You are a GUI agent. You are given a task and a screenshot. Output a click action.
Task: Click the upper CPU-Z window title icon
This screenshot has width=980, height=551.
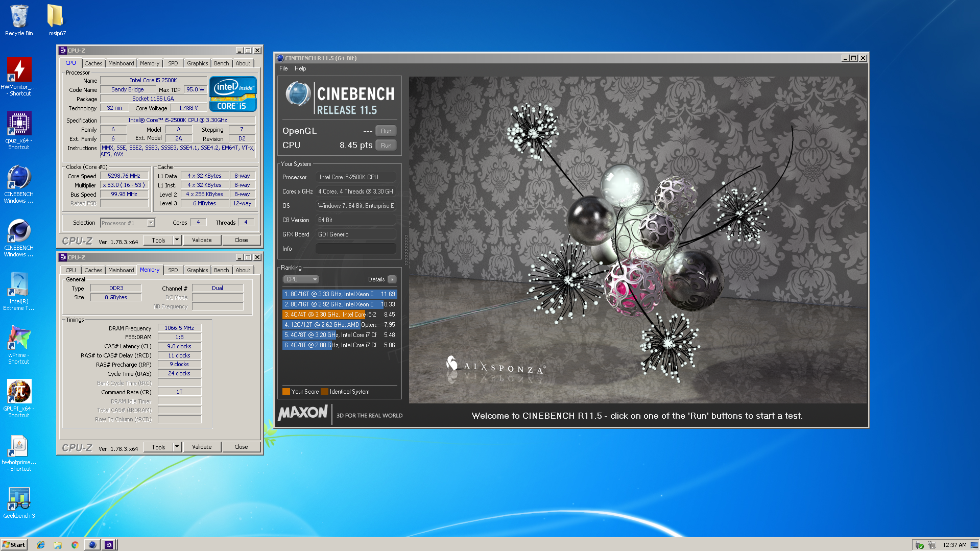63,51
